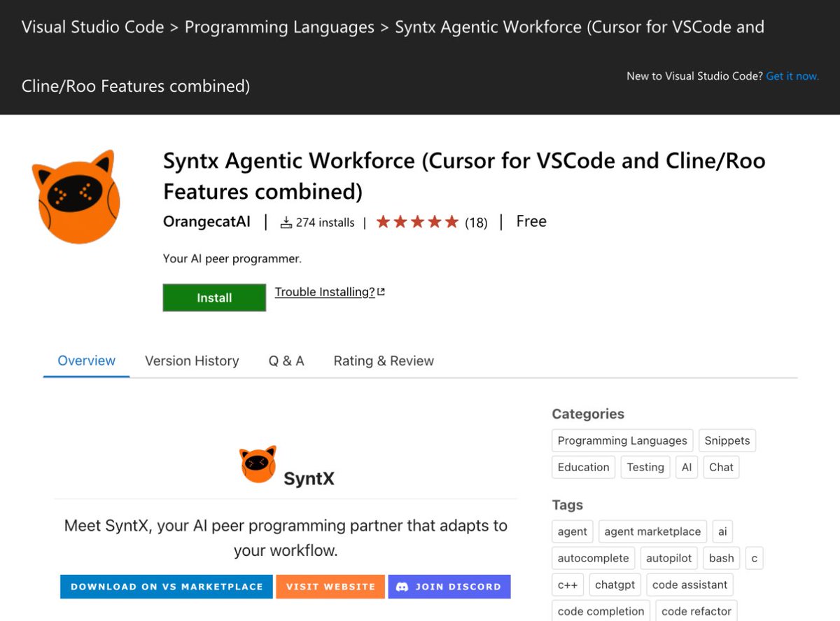Click the code refactor tag
Image resolution: width=840 pixels, height=621 pixels.
[x=696, y=611]
